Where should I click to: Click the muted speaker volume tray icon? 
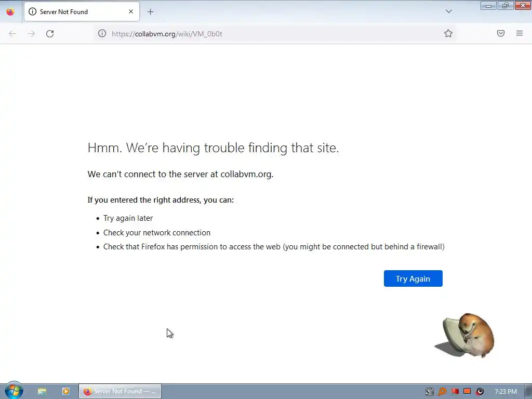480,392
